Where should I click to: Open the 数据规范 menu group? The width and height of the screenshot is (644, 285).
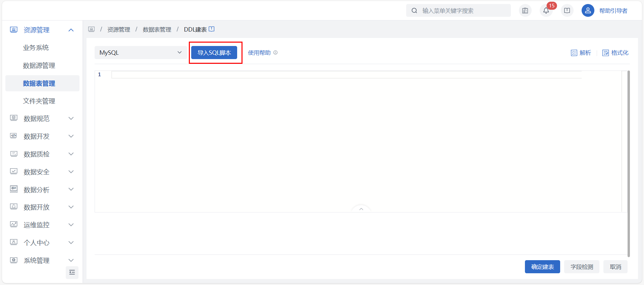[x=42, y=118]
